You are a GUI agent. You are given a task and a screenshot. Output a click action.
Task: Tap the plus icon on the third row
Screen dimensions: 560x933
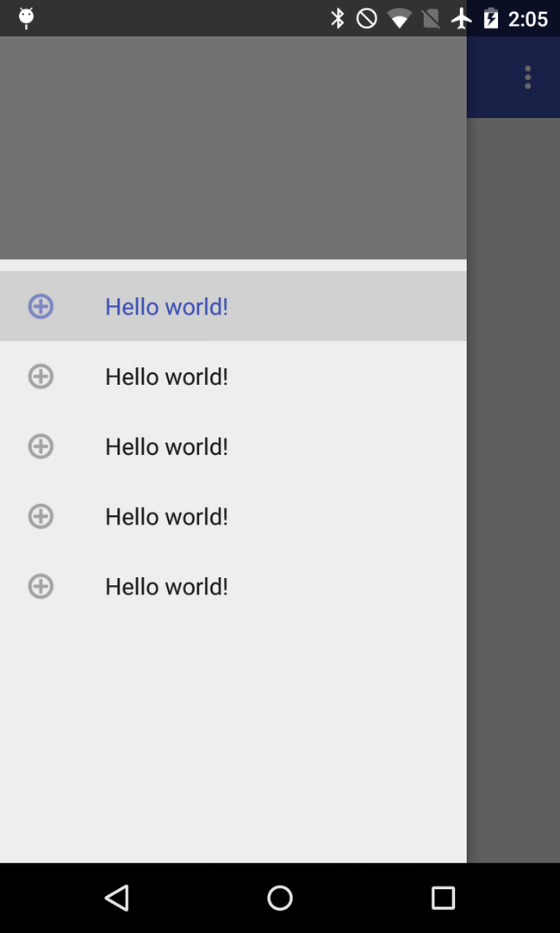click(x=40, y=446)
